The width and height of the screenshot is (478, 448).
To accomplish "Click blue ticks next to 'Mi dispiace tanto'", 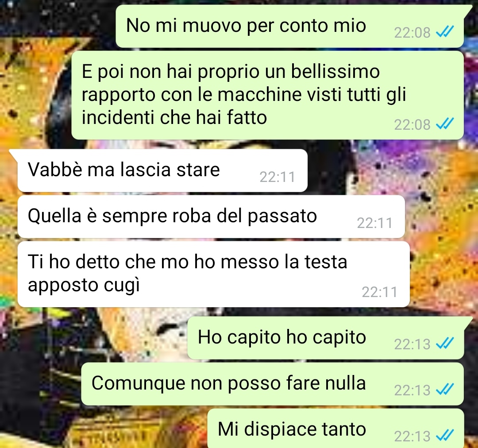I will (445, 436).
